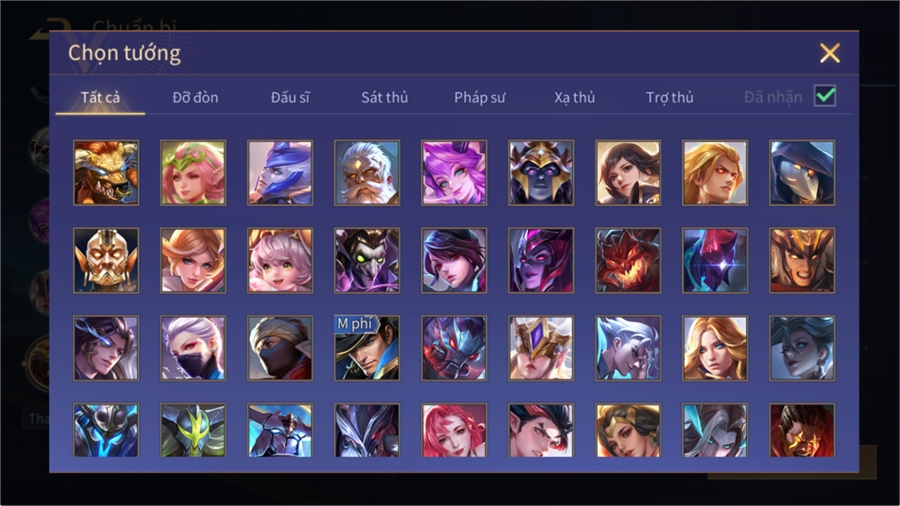Choose the white-bearded old man hero
Screen dimensions: 900x506
[367, 173]
